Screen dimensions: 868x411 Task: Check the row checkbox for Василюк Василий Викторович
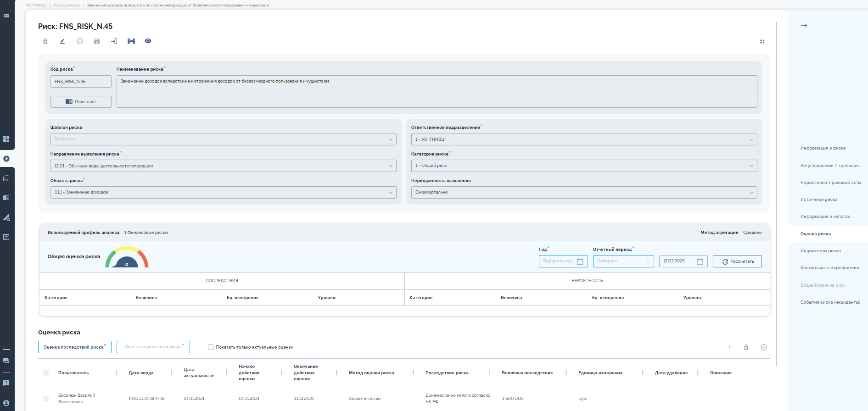tap(46, 399)
